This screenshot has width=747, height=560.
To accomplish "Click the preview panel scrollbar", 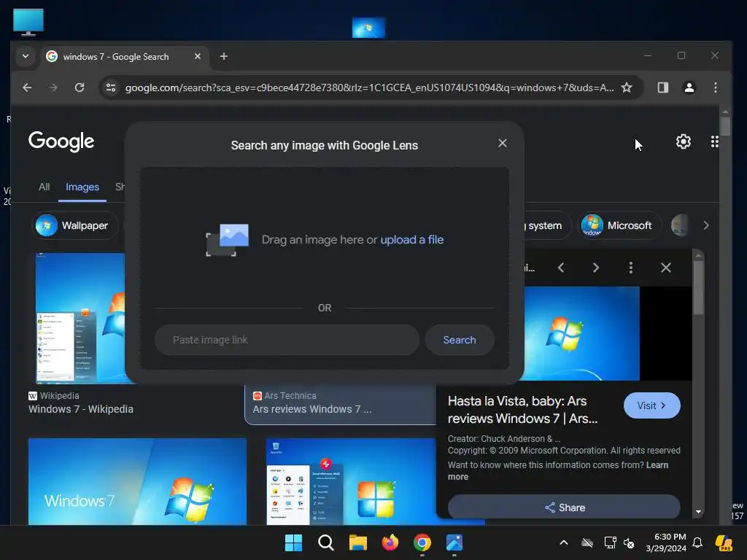I will tap(698, 288).
